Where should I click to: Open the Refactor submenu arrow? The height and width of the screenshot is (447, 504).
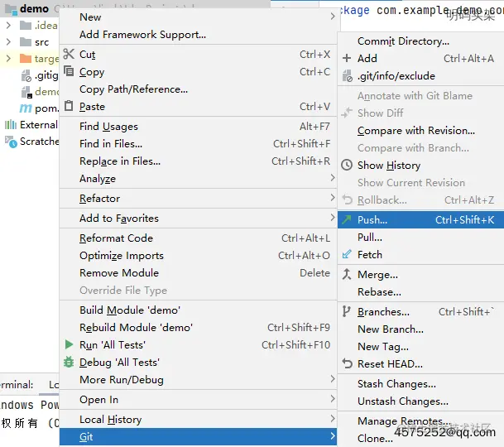click(x=333, y=198)
